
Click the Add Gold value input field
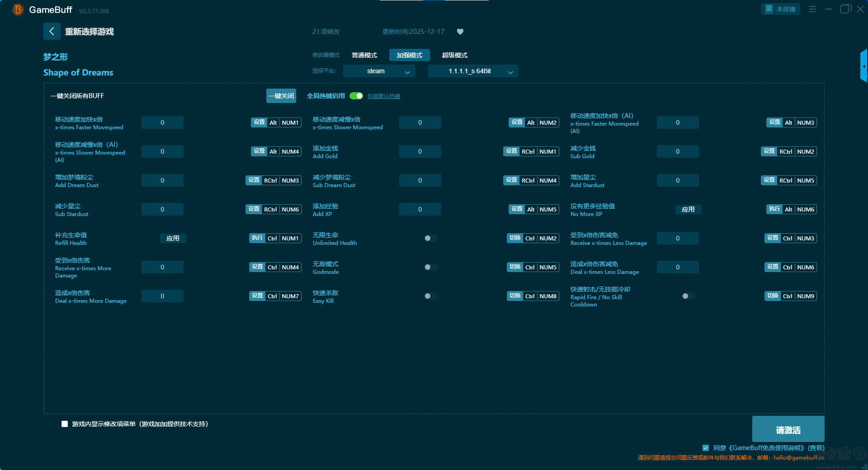(x=420, y=151)
